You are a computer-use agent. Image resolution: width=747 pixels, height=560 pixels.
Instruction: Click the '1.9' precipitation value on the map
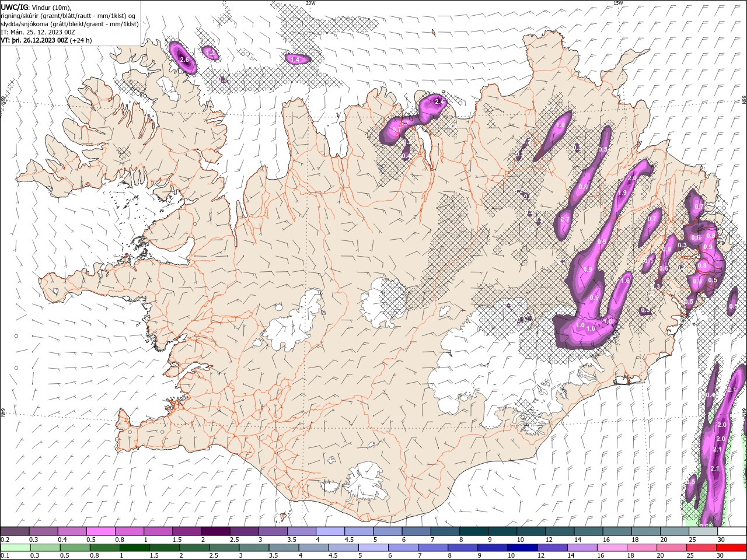pyautogui.click(x=622, y=192)
